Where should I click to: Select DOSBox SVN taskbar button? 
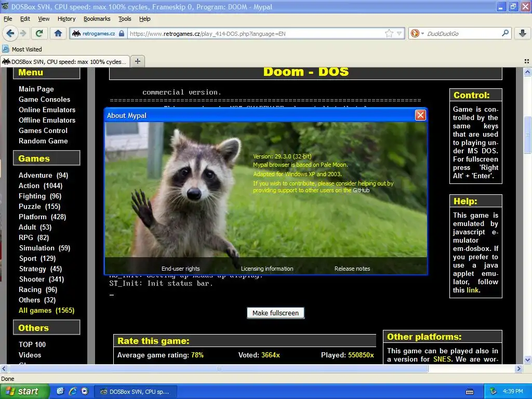pos(136,392)
